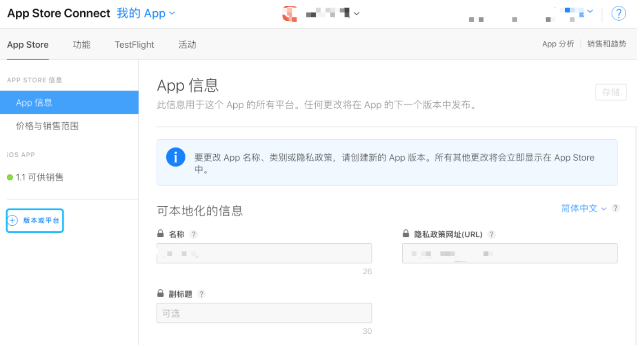644x345 pixels.
Task: Click the red app icon in header
Action: pyautogui.click(x=290, y=14)
